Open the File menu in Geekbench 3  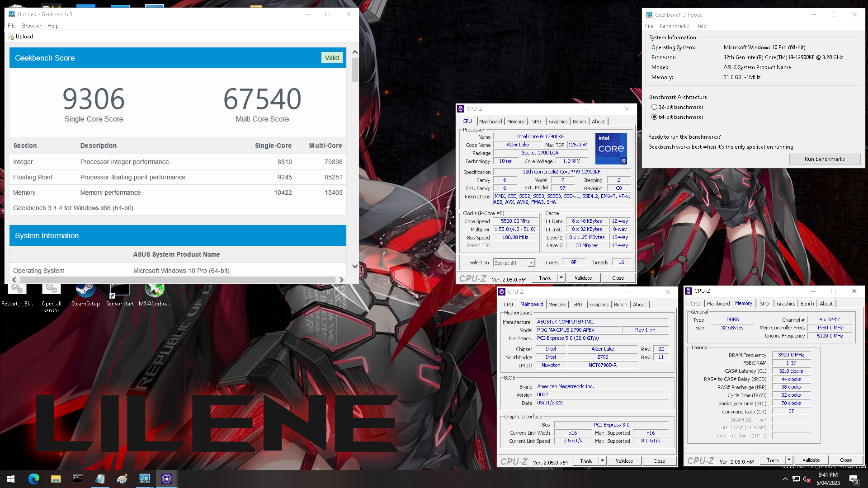click(12, 26)
